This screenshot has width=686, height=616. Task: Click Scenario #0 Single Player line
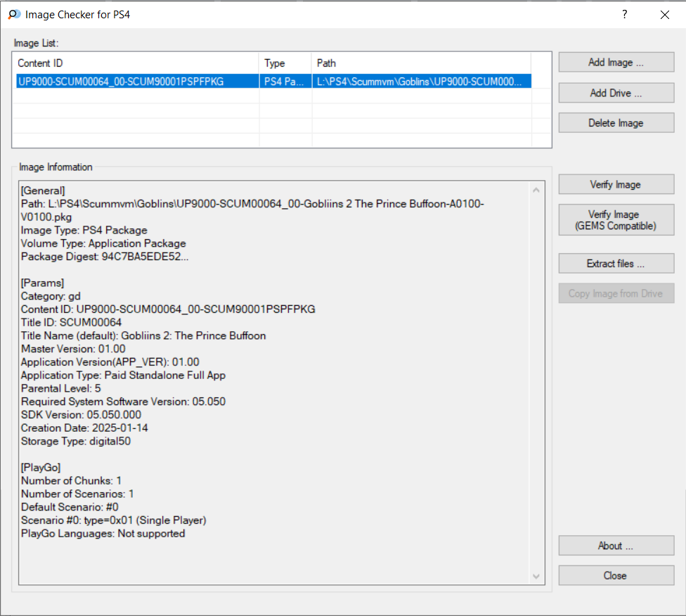(x=114, y=520)
